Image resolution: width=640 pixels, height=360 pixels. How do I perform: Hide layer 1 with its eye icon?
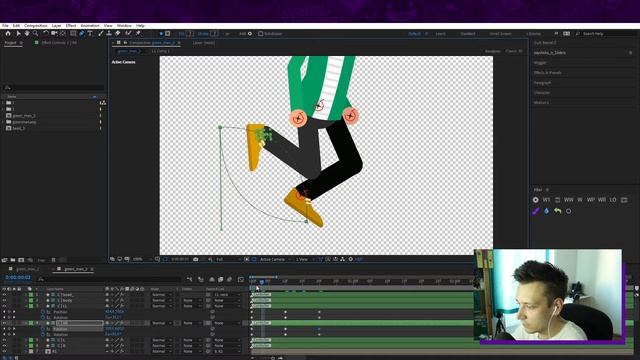[4, 295]
